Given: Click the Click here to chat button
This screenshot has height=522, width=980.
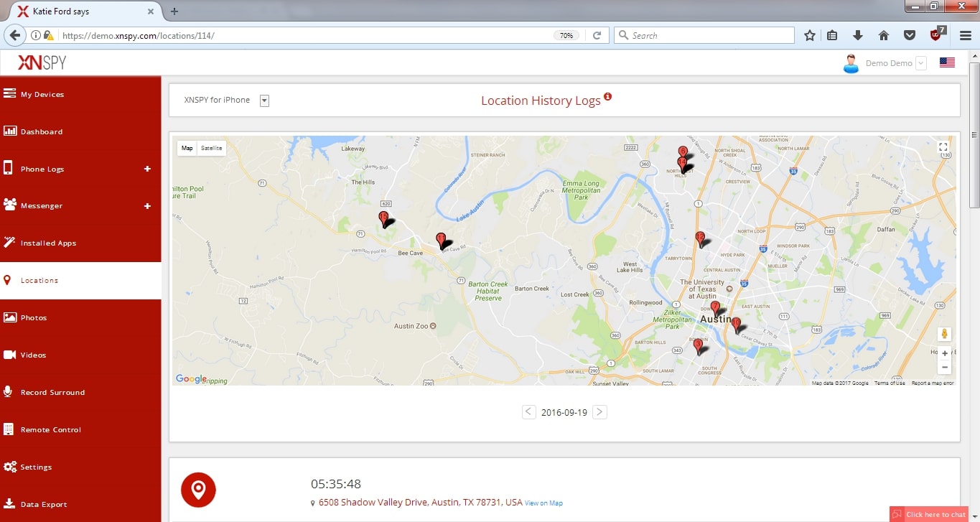Looking at the screenshot, I should [930, 514].
